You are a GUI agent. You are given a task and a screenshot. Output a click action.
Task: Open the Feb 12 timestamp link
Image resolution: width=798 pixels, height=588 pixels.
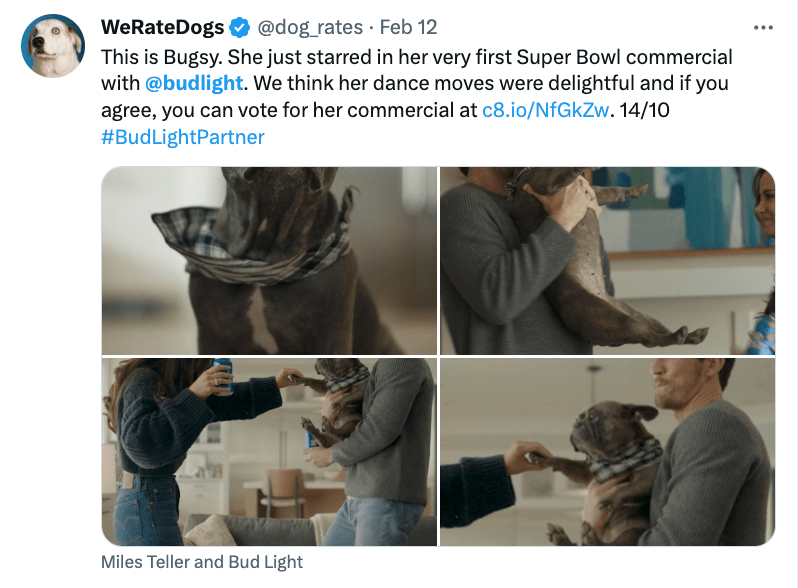pos(408,27)
